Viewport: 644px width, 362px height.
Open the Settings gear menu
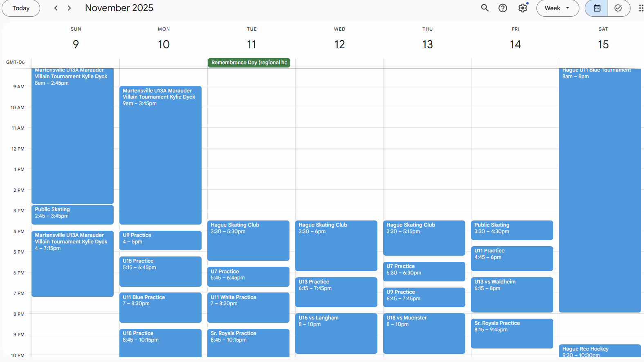click(x=523, y=8)
